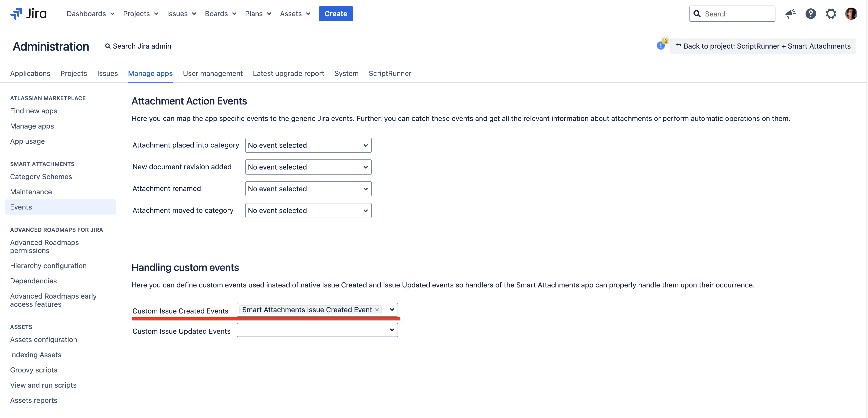Open Assets configuration
Screen dimensions: 868x418
coord(44,340)
